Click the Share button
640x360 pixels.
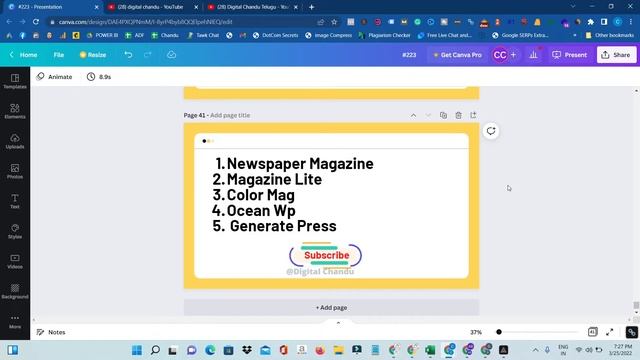(616, 55)
